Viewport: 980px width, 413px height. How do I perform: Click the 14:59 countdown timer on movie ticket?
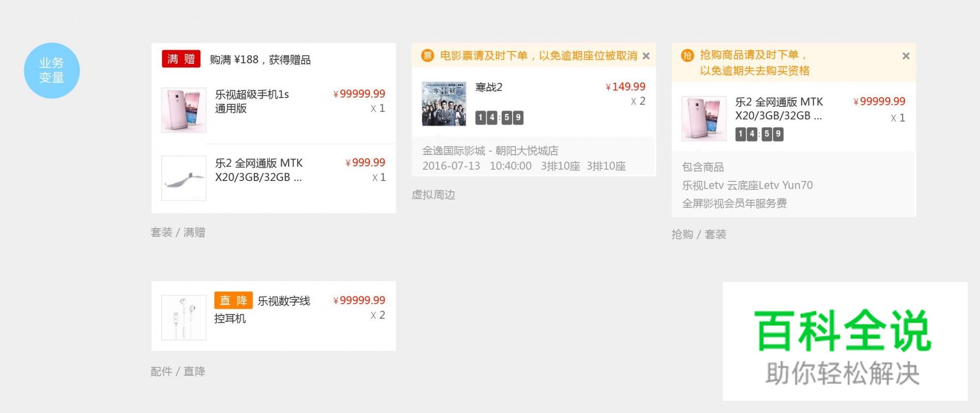(x=498, y=117)
